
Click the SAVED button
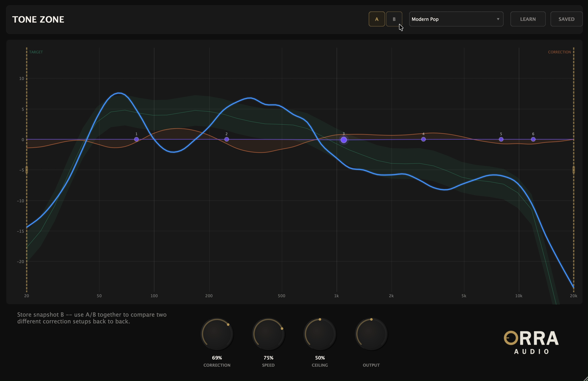pyautogui.click(x=566, y=19)
